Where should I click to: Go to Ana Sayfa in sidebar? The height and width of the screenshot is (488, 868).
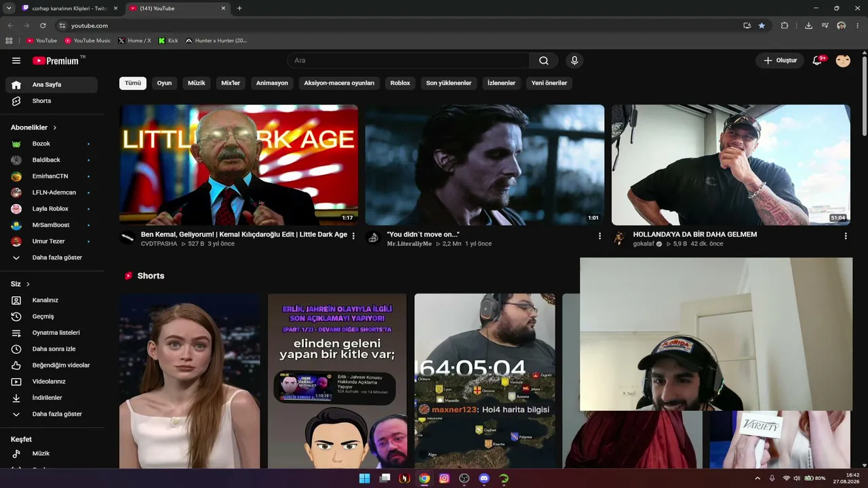52,85
